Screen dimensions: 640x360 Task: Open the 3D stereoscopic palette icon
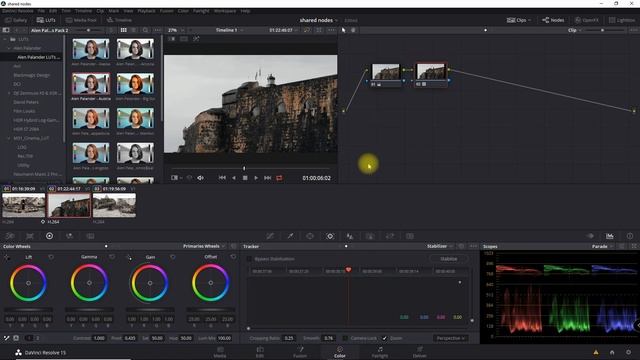point(410,236)
